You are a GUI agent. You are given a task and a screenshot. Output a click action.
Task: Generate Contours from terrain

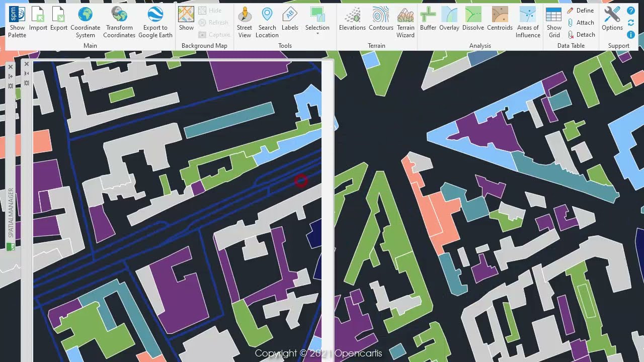coord(381,19)
